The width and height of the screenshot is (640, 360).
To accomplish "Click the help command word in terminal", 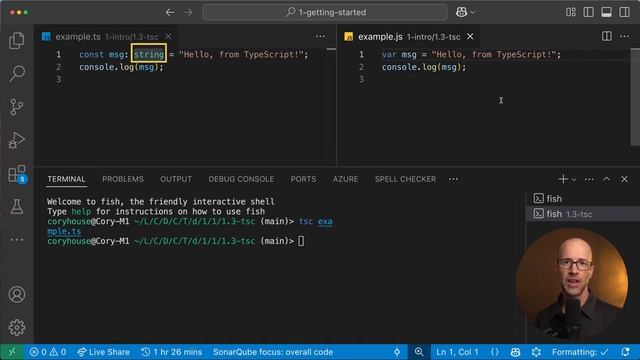I will tap(81, 211).
